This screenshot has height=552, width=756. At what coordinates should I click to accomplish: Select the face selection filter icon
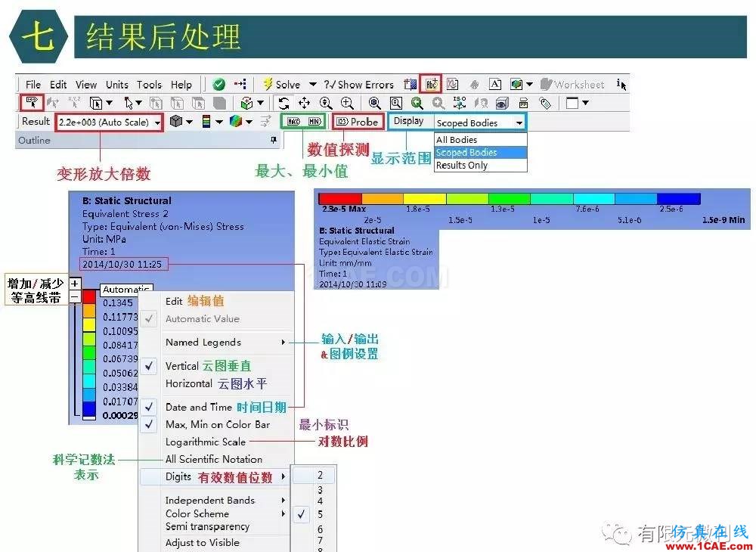198,103
